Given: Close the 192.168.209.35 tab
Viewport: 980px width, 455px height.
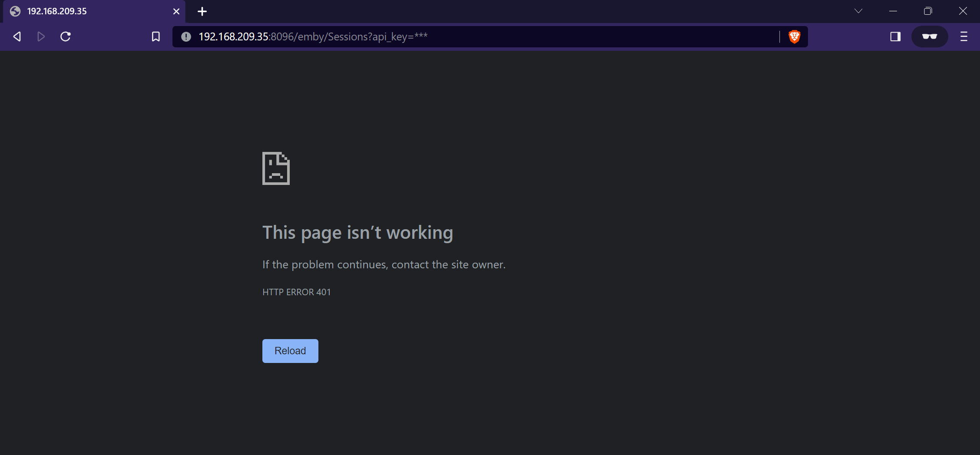Looking at the screenshot, I should [176, 11].
